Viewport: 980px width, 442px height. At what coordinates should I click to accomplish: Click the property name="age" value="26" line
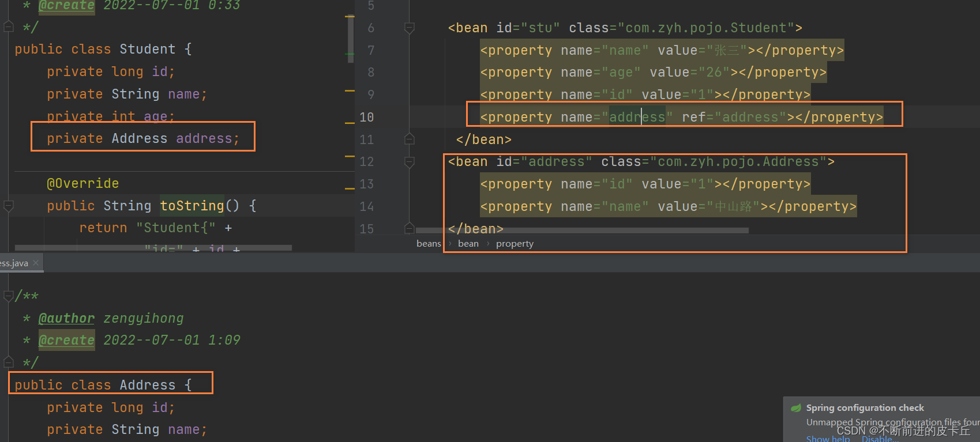click(654, 72)
